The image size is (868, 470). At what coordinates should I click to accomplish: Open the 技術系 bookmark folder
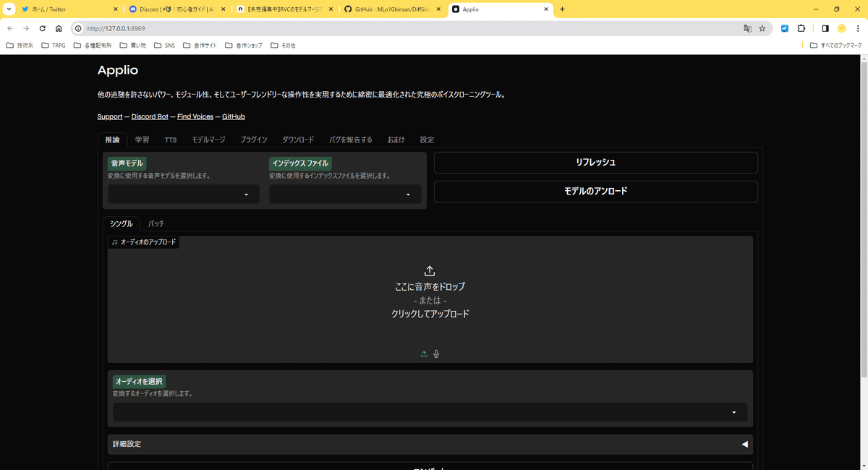tap(20, 45)
